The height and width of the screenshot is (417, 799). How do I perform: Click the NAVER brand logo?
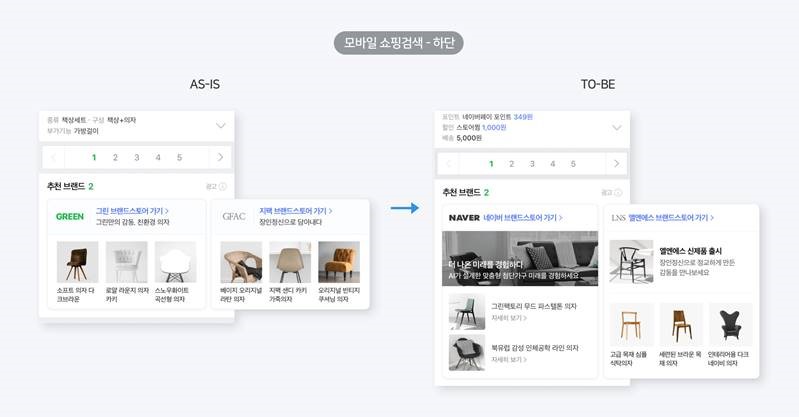(464, 218)
